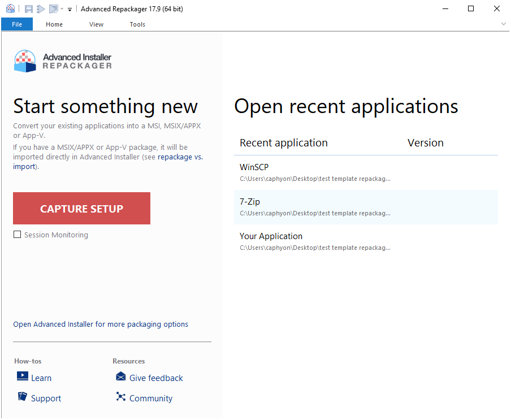The width and height of the screenshot is (511, 420).
Task: Click the Recent application column header
Action: [284, 142]
